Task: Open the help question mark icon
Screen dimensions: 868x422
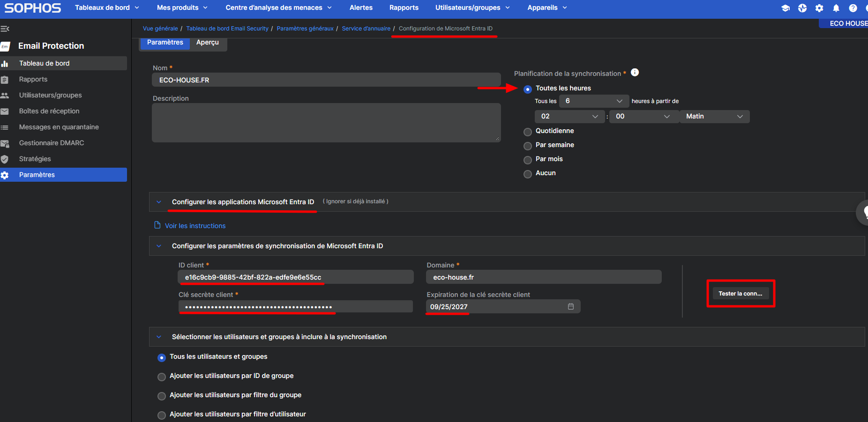Action: [853, 8]
